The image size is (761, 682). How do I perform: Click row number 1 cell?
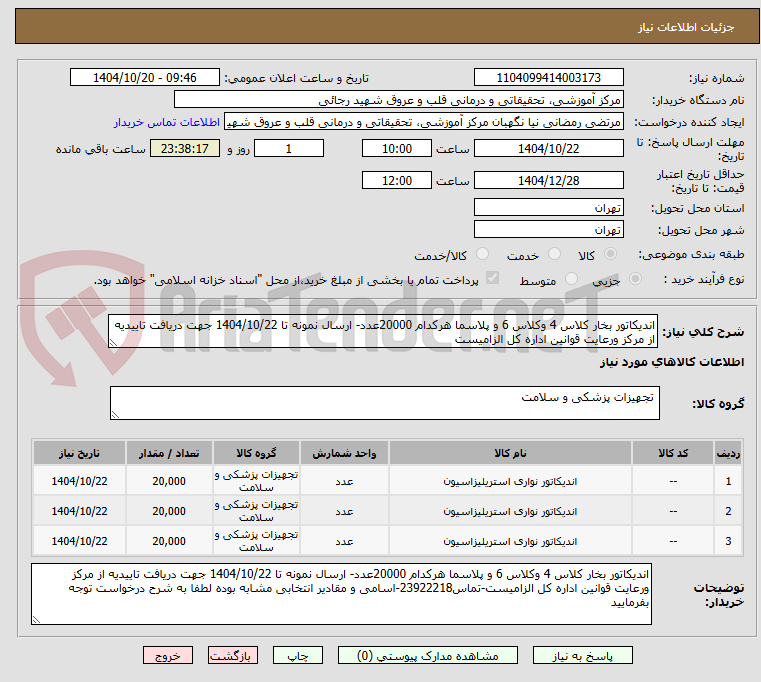(x=728, y=481)
